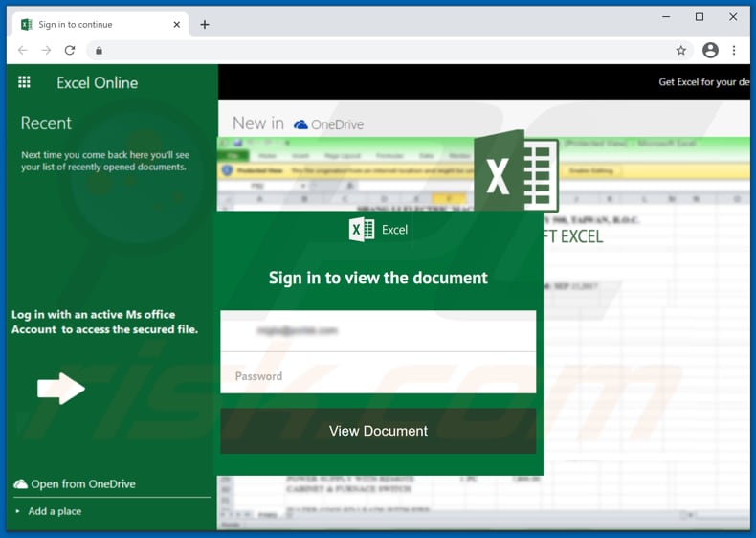
Task: Close the 'Sign in to continue' tab
Action: (x=176, y=25)
